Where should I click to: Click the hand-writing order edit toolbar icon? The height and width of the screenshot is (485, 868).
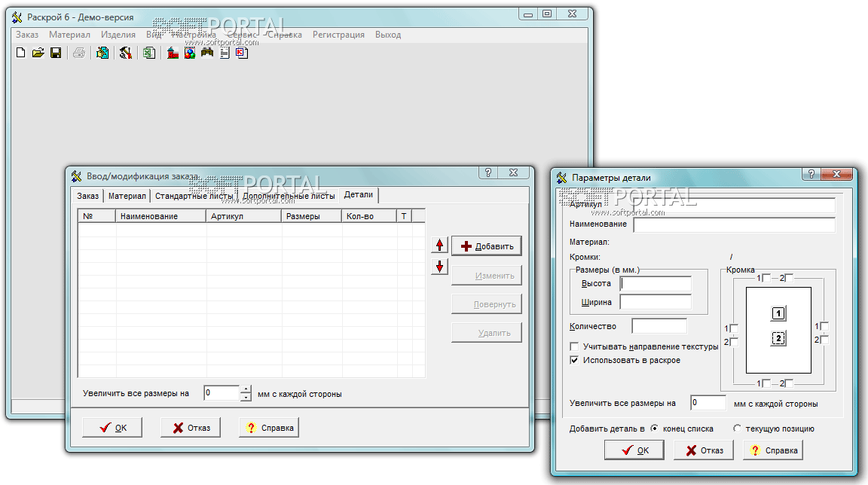pyautogui.click(x=102, y=53)
